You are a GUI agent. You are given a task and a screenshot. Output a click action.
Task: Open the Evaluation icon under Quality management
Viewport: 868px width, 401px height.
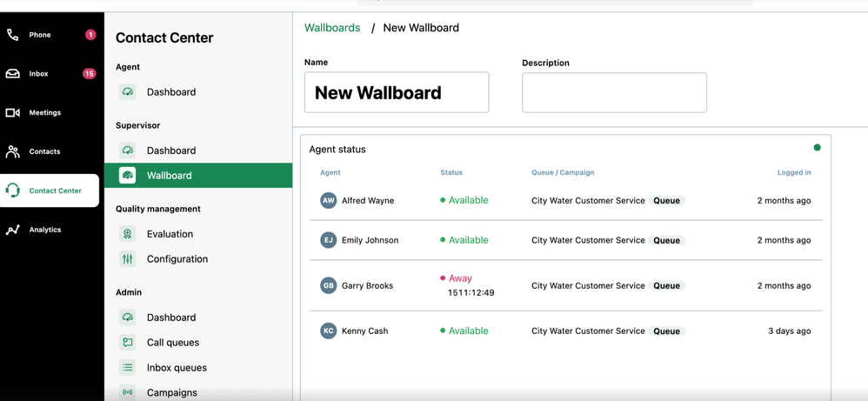pyautogui.click(x=127, y=234)
